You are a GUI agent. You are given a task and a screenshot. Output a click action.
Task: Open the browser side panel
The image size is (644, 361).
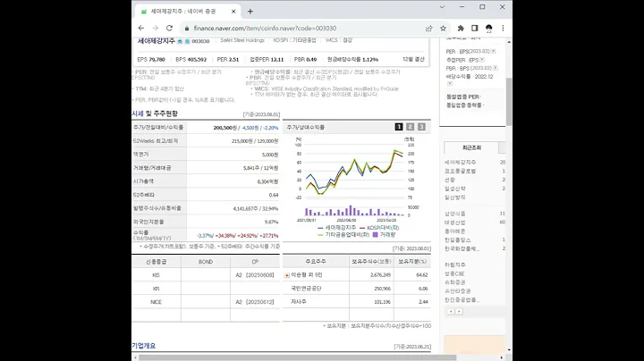point(474,29)
